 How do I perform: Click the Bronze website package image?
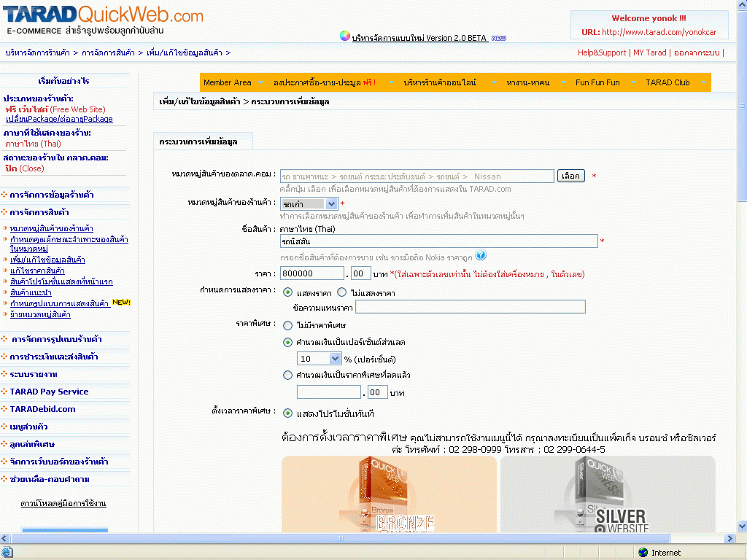coord(389,494)
